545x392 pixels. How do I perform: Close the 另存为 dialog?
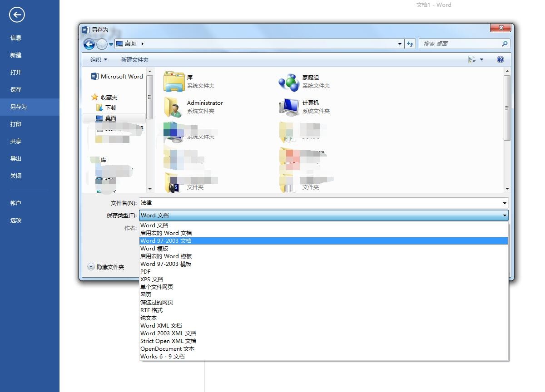pos(501,28)
